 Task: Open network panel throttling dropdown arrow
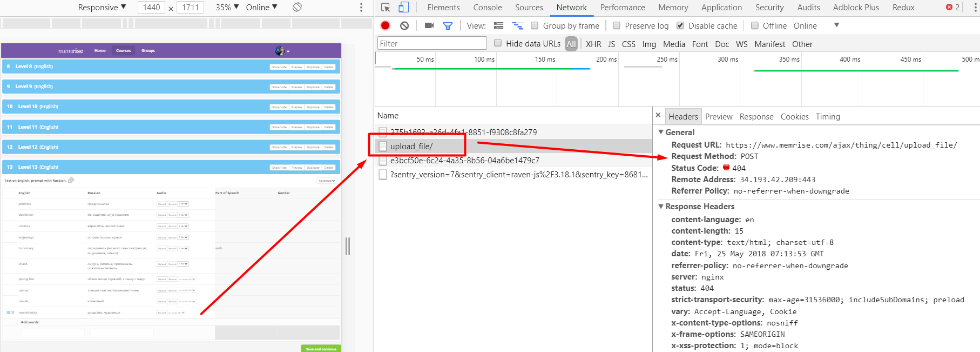point(836,25)
